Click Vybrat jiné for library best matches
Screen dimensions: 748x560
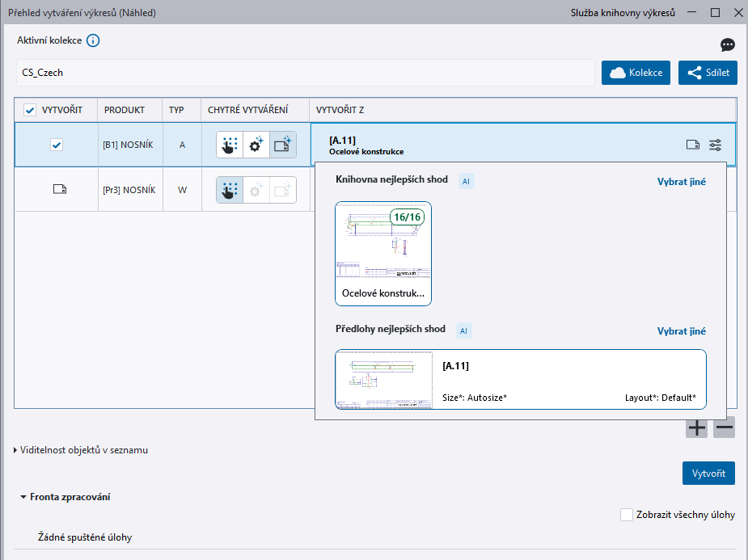[681, 182]
